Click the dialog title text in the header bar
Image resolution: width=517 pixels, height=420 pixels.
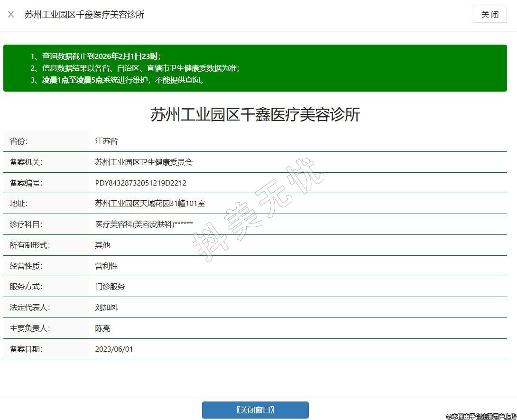coord(84,15)
